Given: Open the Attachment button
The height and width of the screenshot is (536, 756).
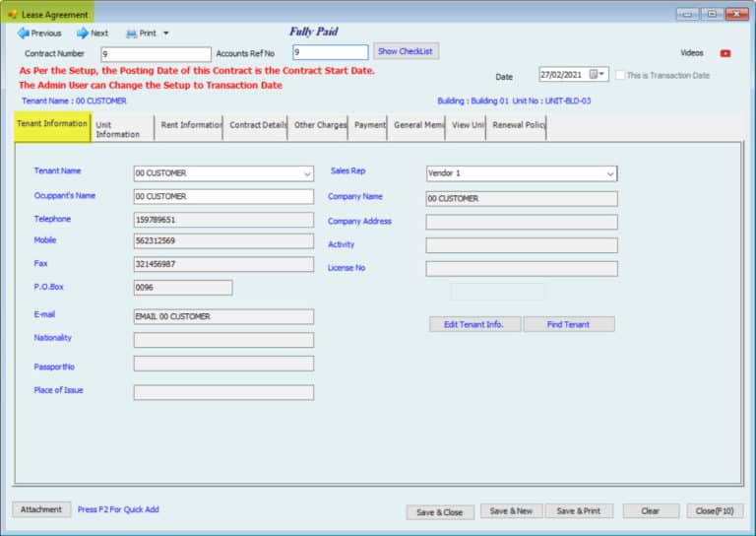Looking at the screenshot, I should click(41, 509).
